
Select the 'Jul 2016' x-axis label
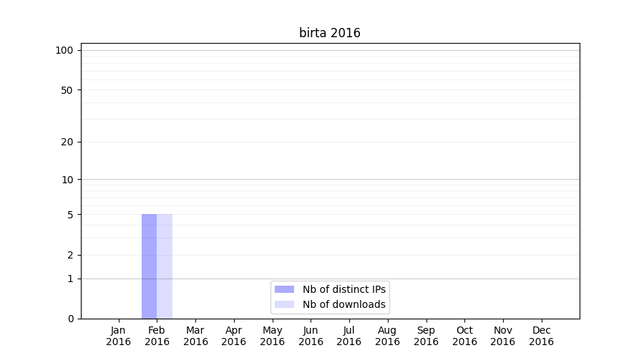pos(349,336)
